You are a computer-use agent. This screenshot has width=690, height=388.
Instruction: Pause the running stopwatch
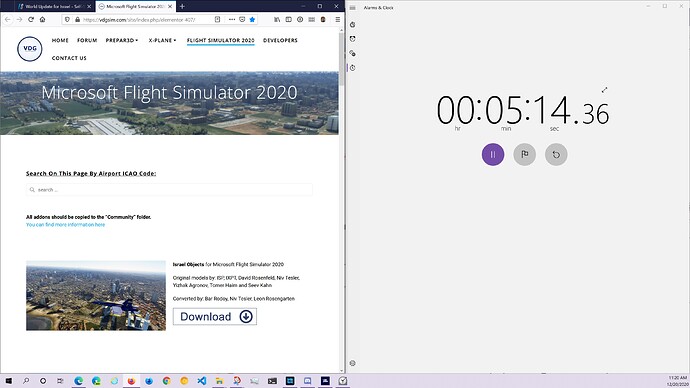point(493,154)
